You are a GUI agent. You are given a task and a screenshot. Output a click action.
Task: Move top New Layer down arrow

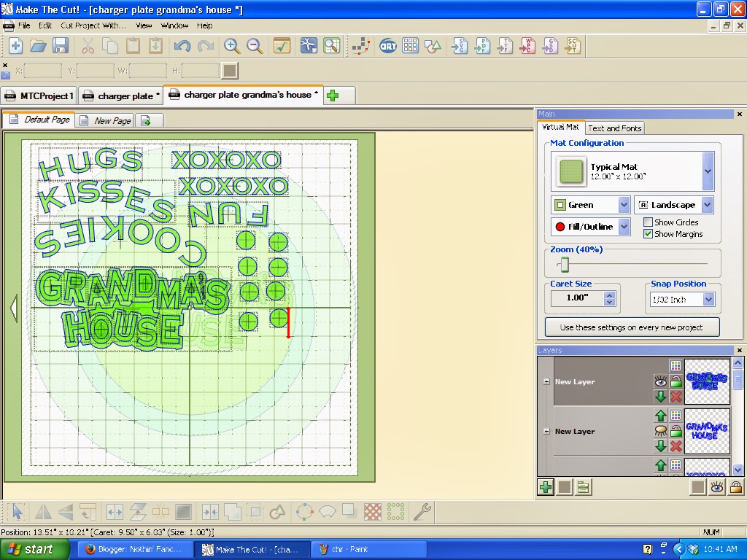pos(661,396)
